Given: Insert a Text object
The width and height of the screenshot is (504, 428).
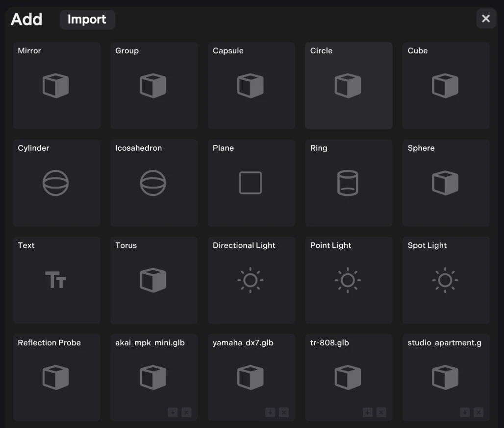Looking at the screenshot, I should point(56,280).
